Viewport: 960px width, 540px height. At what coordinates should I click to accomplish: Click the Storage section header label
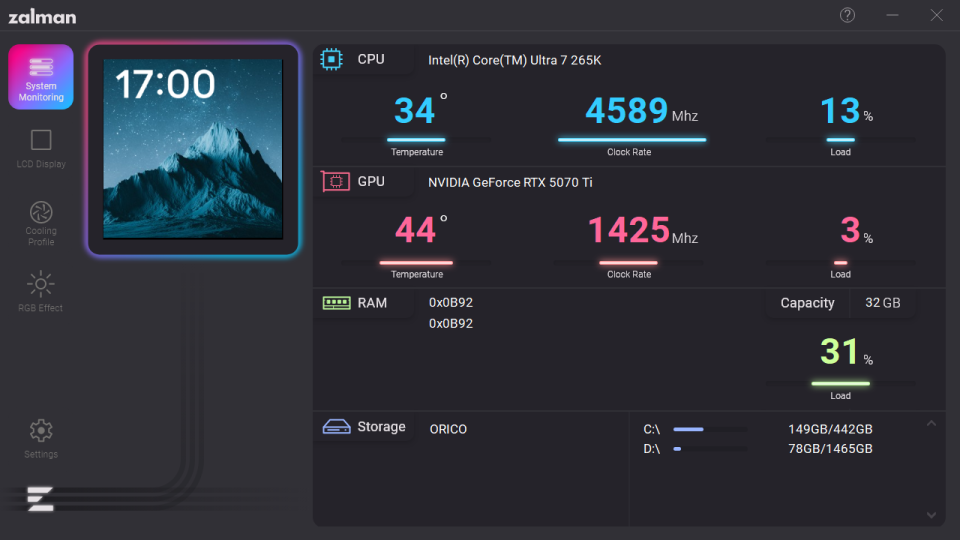(x=381, y=427)
